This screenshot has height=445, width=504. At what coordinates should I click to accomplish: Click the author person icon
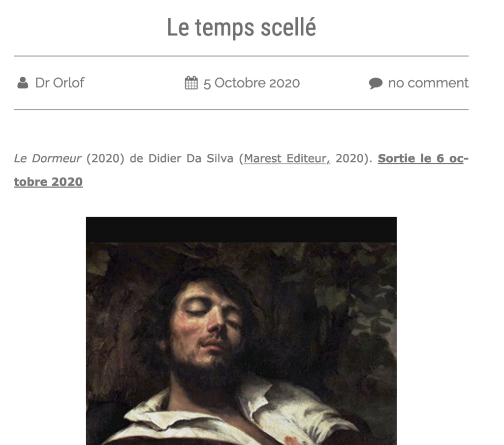point(23,83)
